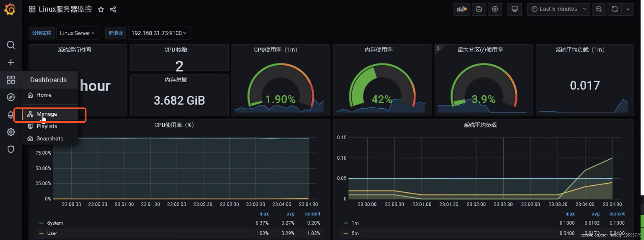Open the Grafana logo home menu
644x240 pixels.
(10, 9)
